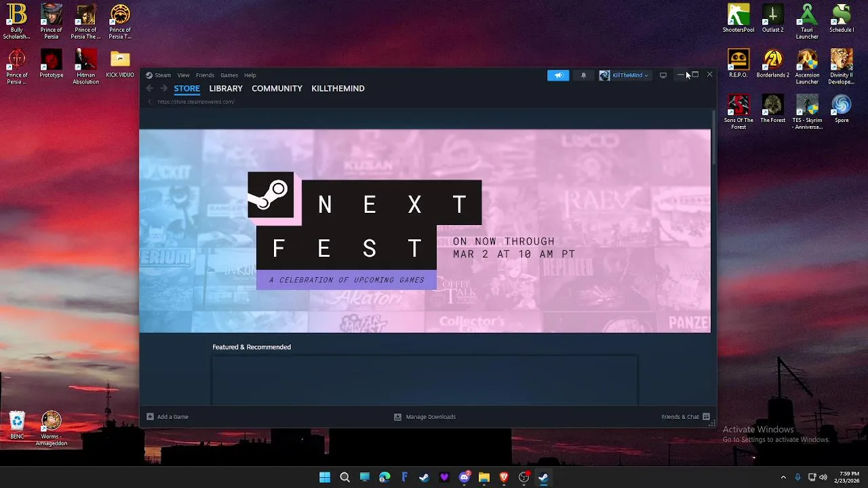Select the Tauri Launcher desktop icon
The image size is (868, 488).
coord(807,22)
